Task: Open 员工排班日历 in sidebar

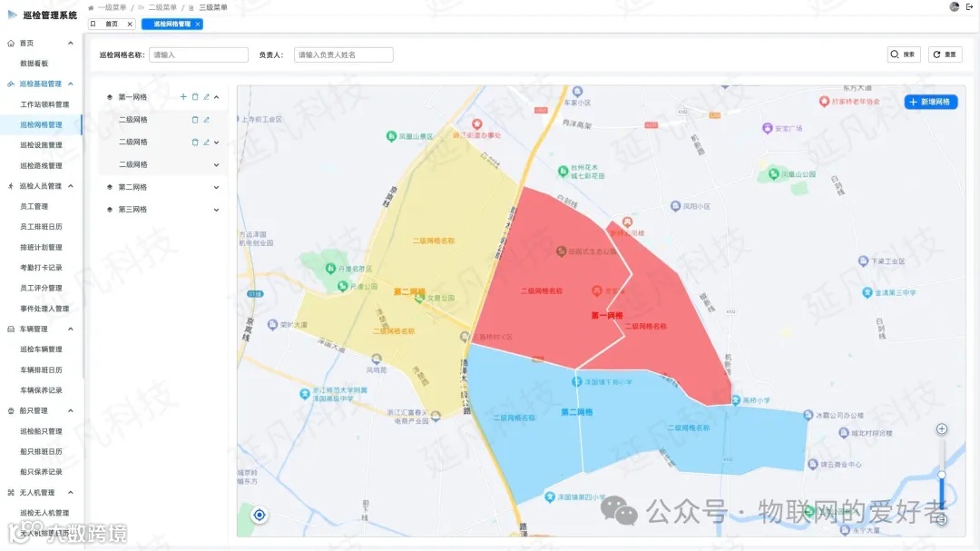Action: [41, 226]
